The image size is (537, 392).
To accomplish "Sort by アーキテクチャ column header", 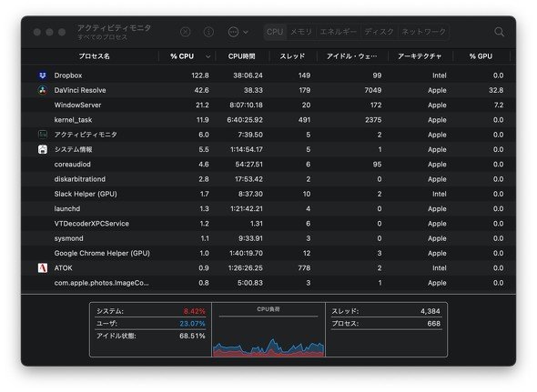I will pyautogui.click(x=420, y=56).
